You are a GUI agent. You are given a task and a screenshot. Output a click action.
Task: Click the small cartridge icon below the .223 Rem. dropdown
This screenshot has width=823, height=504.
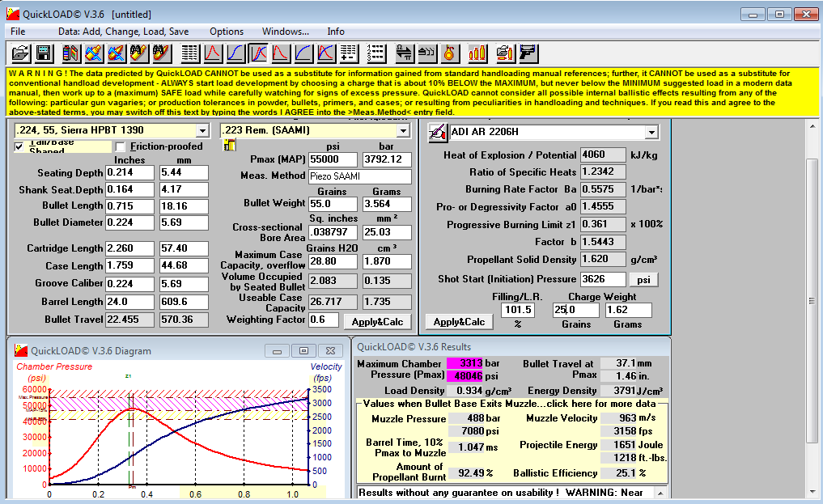pos(229,146)
